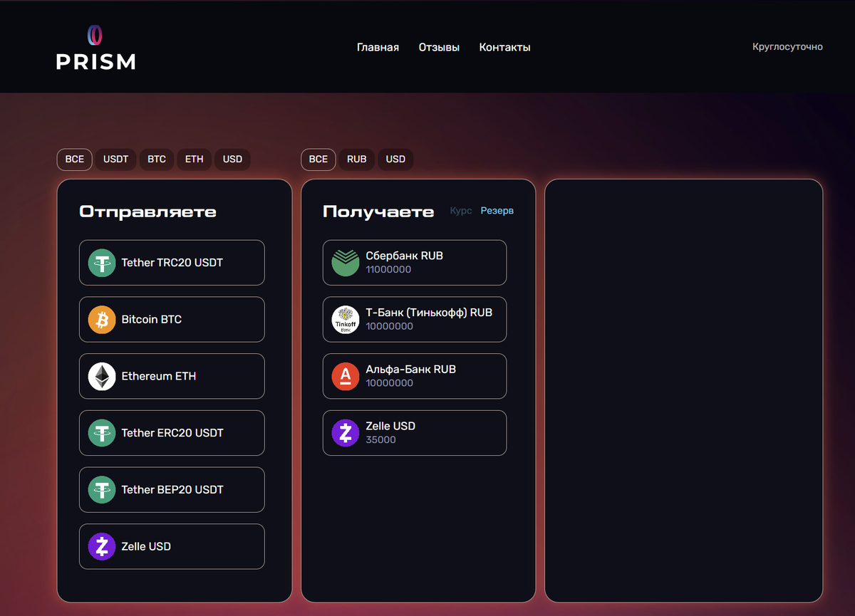Filter send currencies by USDT

coord(115,159)
